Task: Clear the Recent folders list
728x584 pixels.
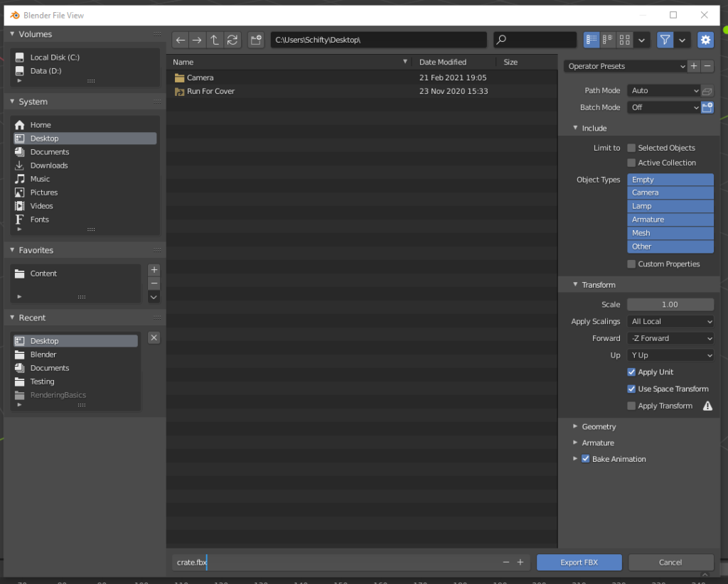Action: [154, 337]
